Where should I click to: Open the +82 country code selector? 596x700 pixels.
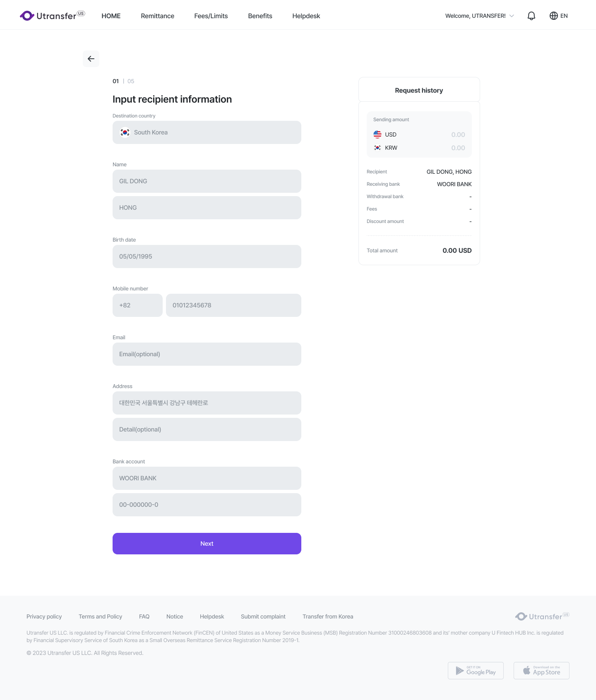[x=137, y=305]
